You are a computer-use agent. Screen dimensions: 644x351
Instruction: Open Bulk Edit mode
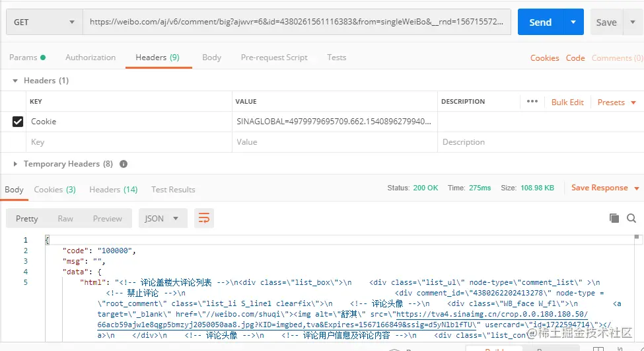click(567, 102)
